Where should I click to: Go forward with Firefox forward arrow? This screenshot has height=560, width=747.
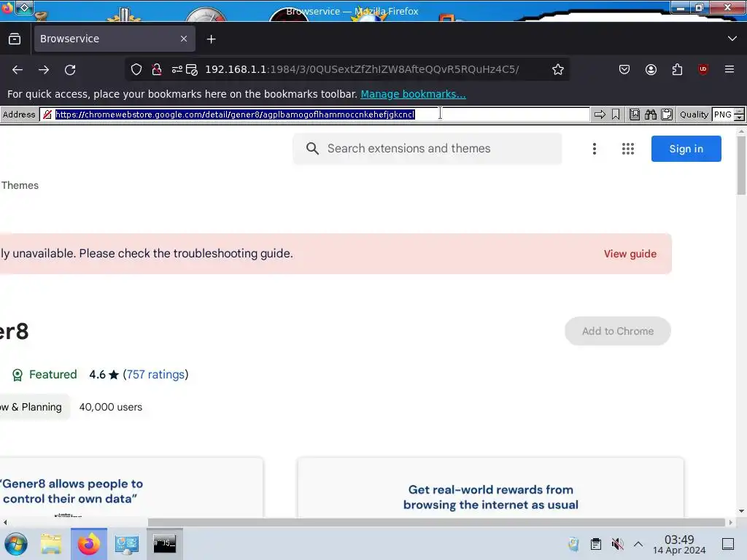coord(44,69)
